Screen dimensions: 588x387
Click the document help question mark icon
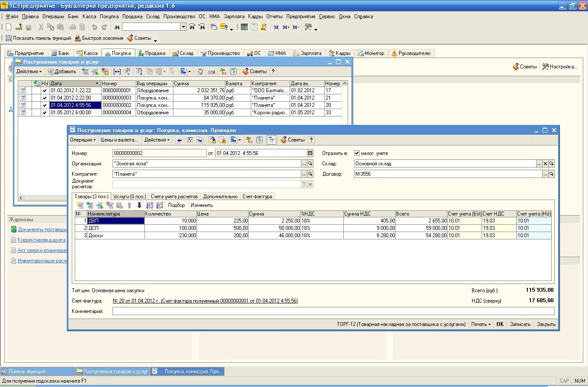(311, 140)
